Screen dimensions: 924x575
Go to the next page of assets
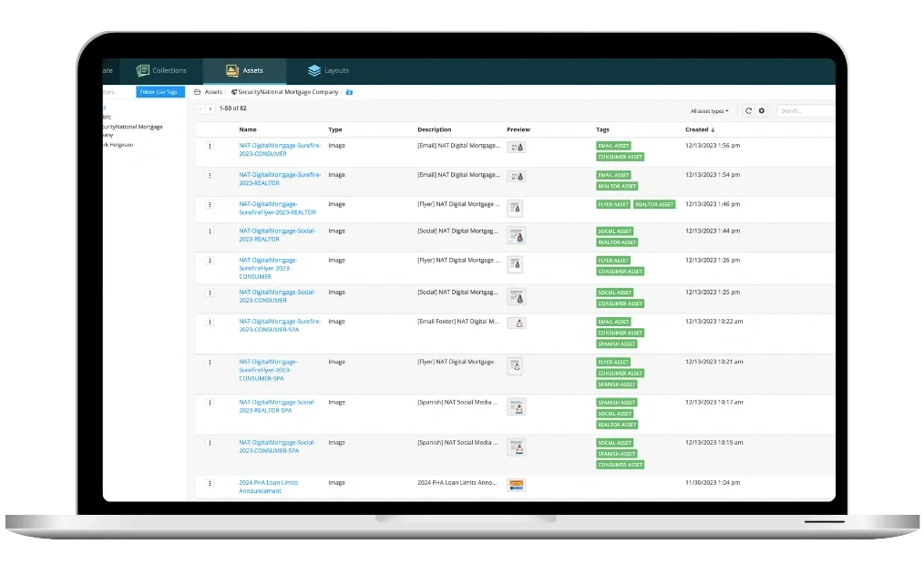pyautogui.click(x=210, y=108)
